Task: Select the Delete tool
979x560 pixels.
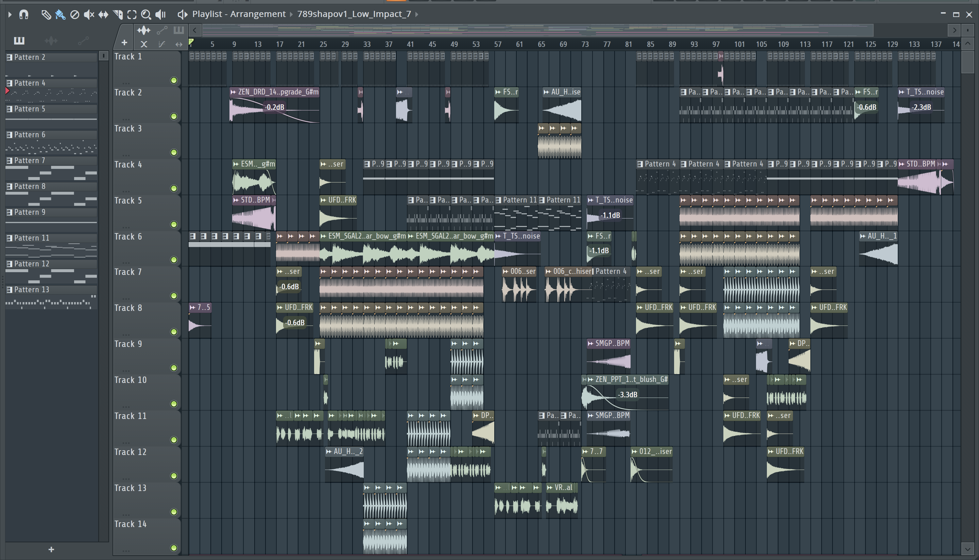Action: coord(75,15)
